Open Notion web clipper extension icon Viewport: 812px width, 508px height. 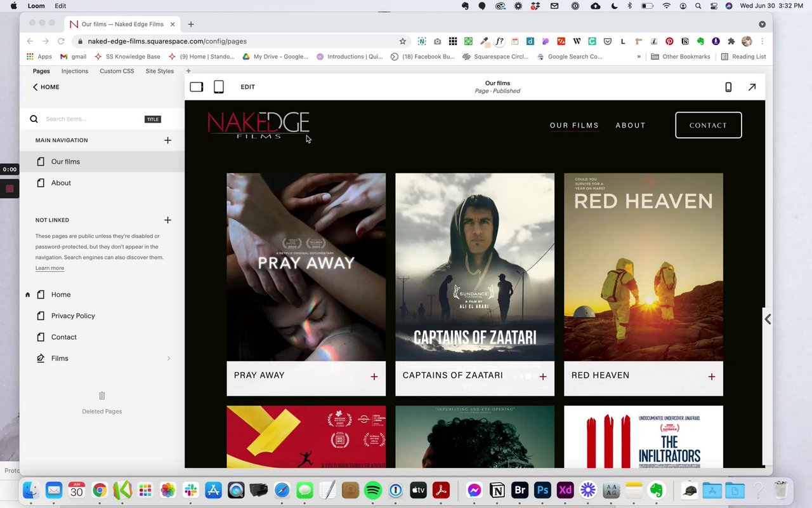point(685,41)
